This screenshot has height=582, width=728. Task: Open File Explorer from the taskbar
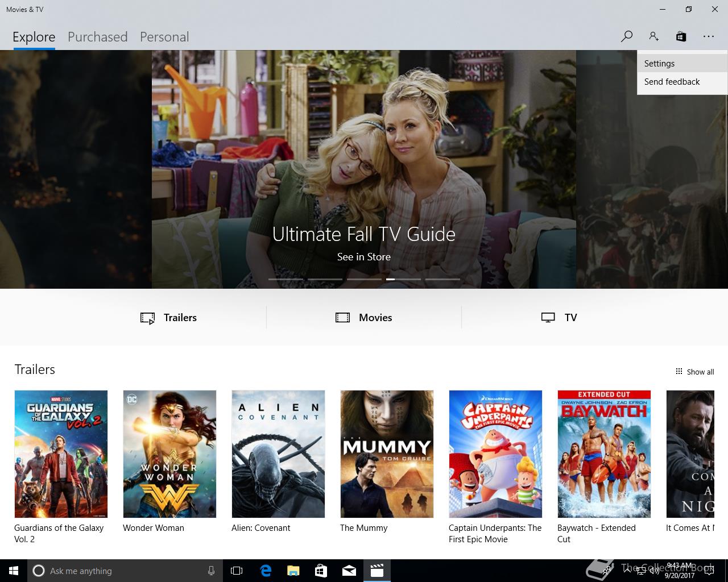point(293,571)
